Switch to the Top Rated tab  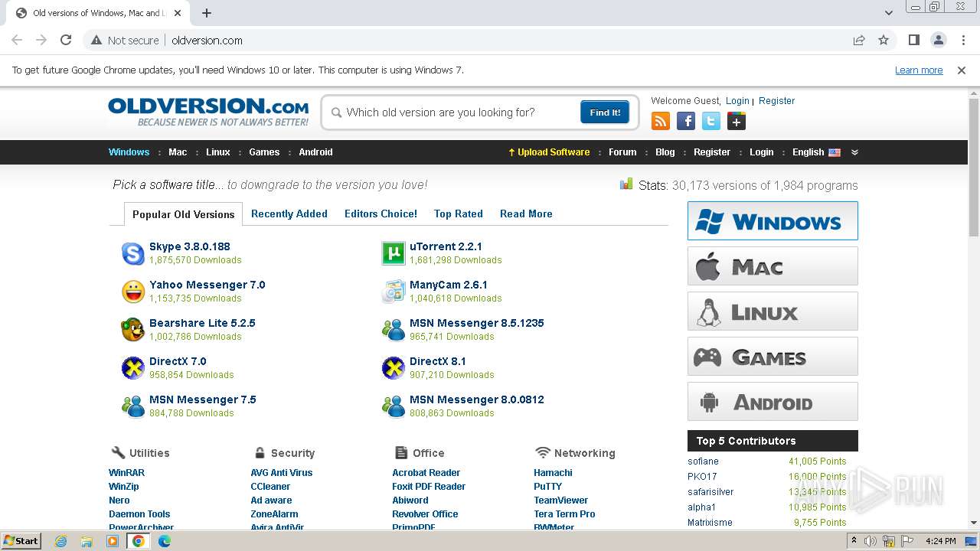pos(459,214)
